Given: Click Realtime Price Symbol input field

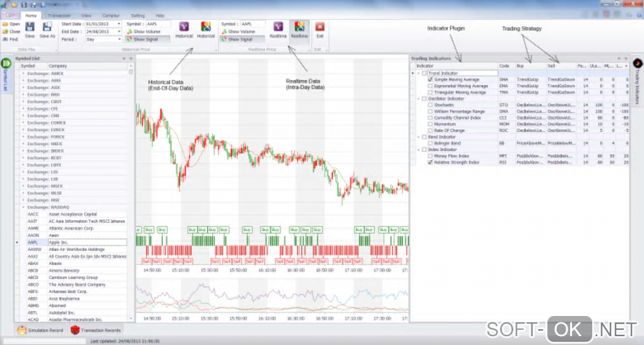Looking at the screenshot, I should click(253, 24).
